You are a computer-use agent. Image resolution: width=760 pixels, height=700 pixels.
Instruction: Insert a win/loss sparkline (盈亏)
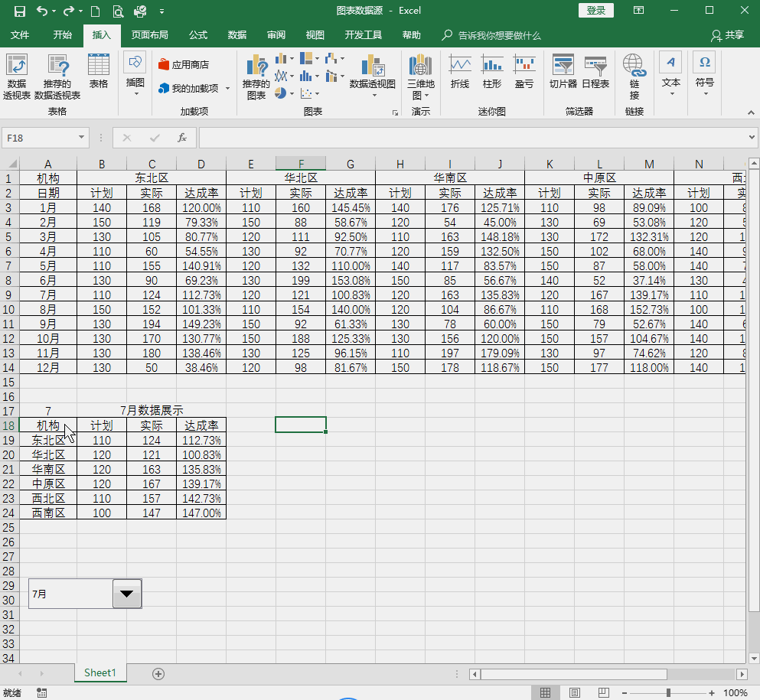pos(524,72)
